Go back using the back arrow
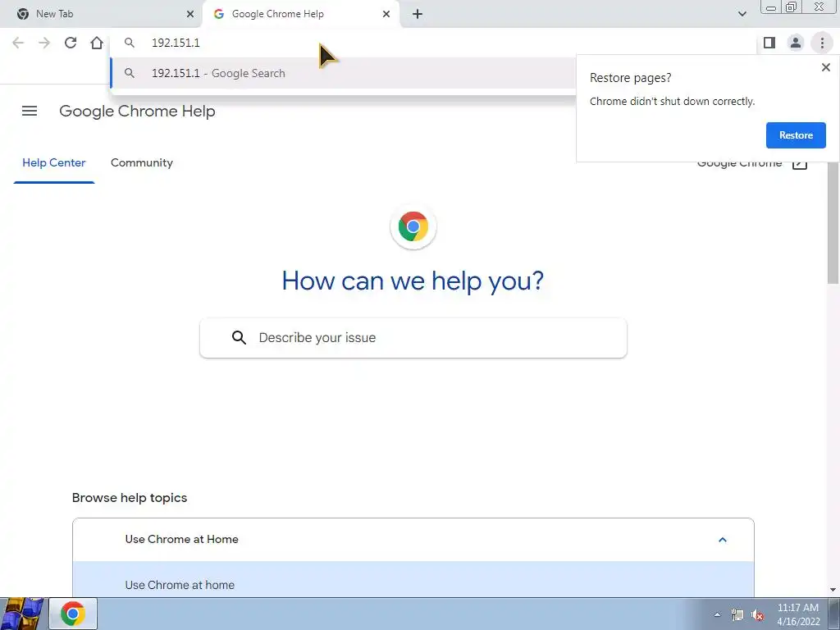 [x=18, y=43]
